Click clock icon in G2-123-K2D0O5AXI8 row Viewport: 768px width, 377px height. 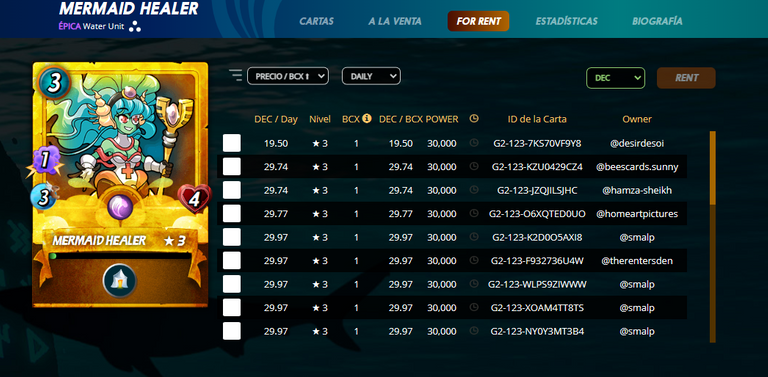click(x=473, y=237)
